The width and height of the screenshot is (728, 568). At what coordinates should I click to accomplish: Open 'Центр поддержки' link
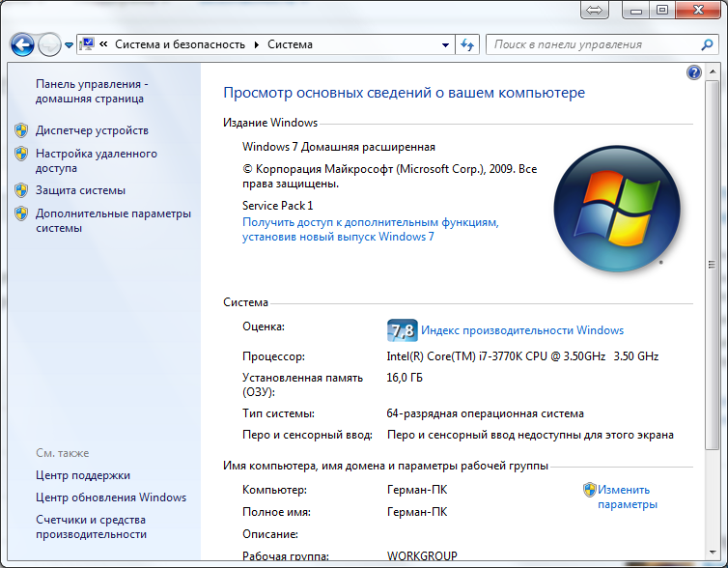83,475
